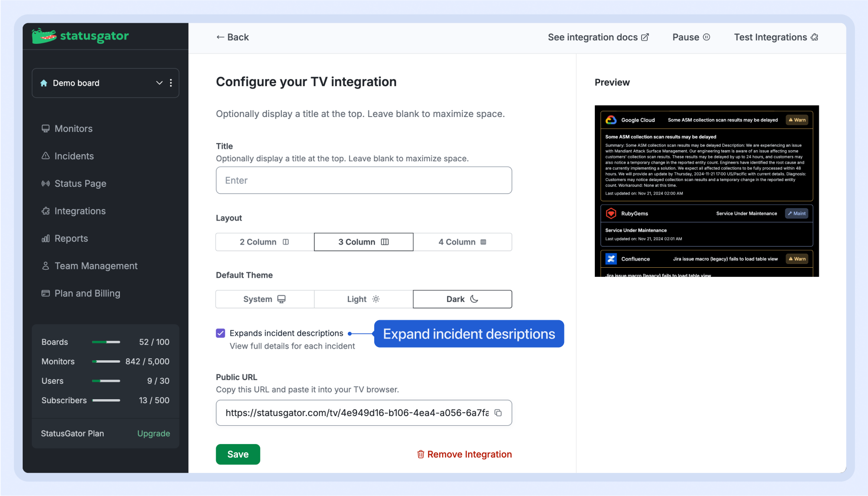Screen dimensions: 868x496
Task: Open the Demo board three-dot menu
Action: [171, 83]
